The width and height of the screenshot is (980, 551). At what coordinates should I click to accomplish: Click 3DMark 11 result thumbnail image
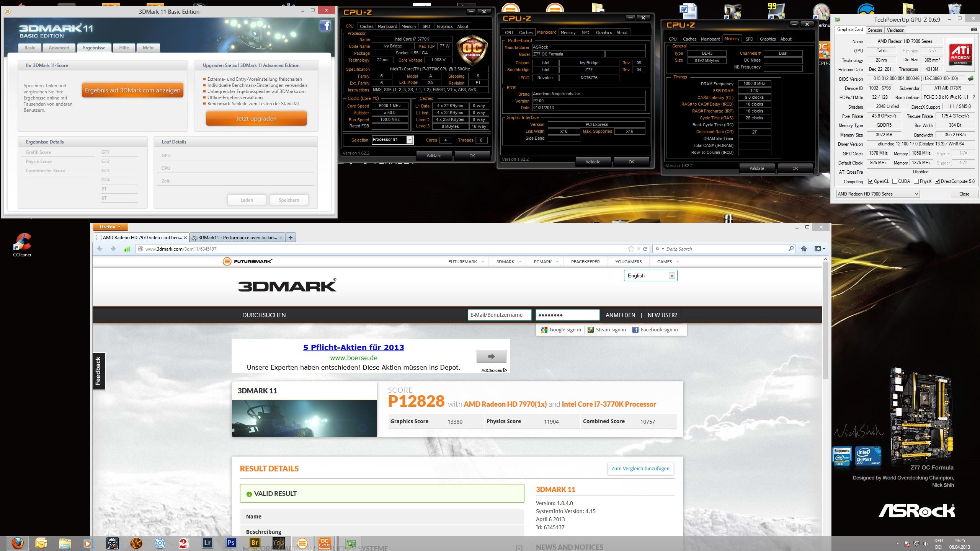click(x=304, y=418)
